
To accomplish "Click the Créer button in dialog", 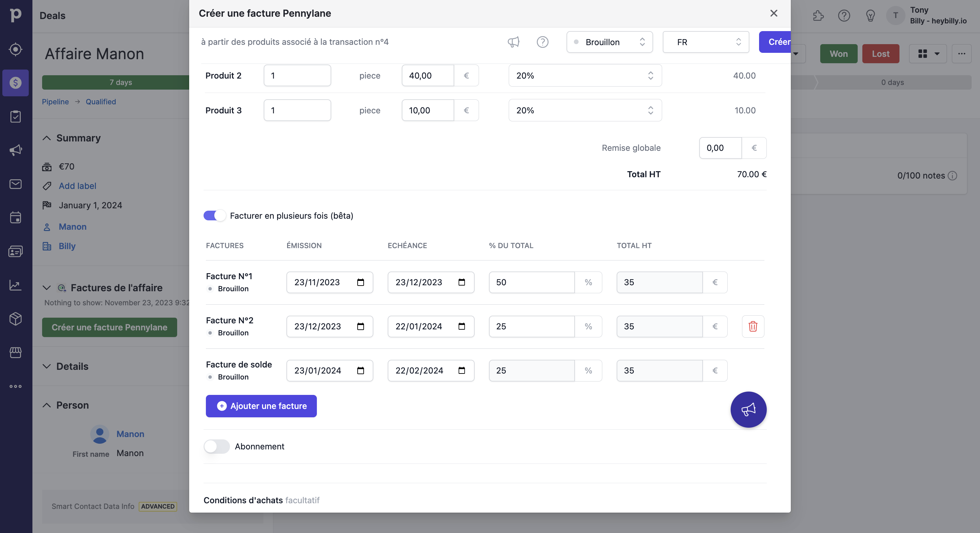I will pos(775,42).
